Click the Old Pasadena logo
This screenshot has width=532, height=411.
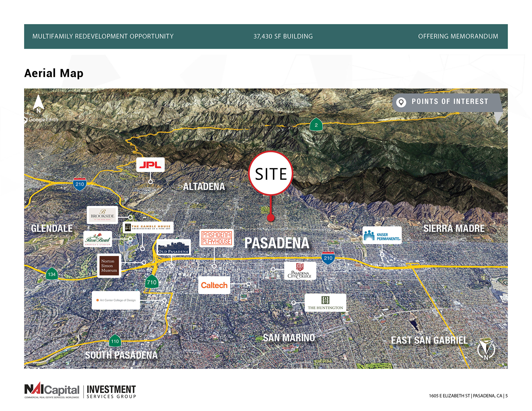click(x=173, y=247)
